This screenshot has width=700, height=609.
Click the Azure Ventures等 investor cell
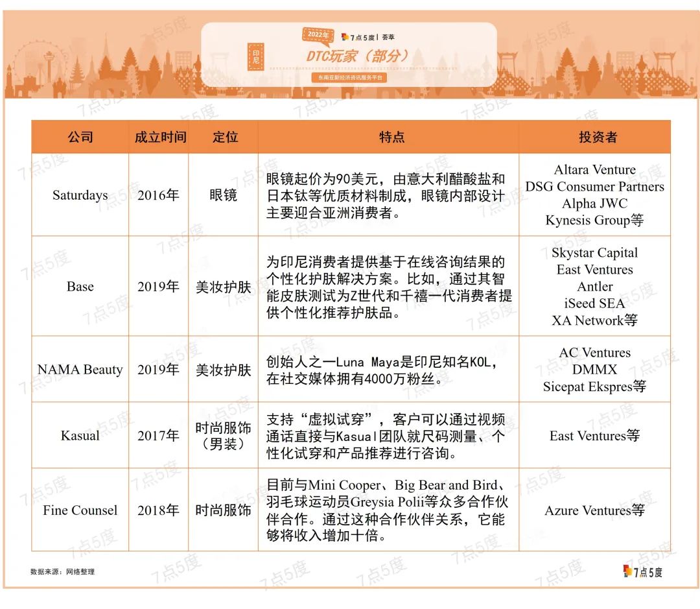tap(595, 510)
